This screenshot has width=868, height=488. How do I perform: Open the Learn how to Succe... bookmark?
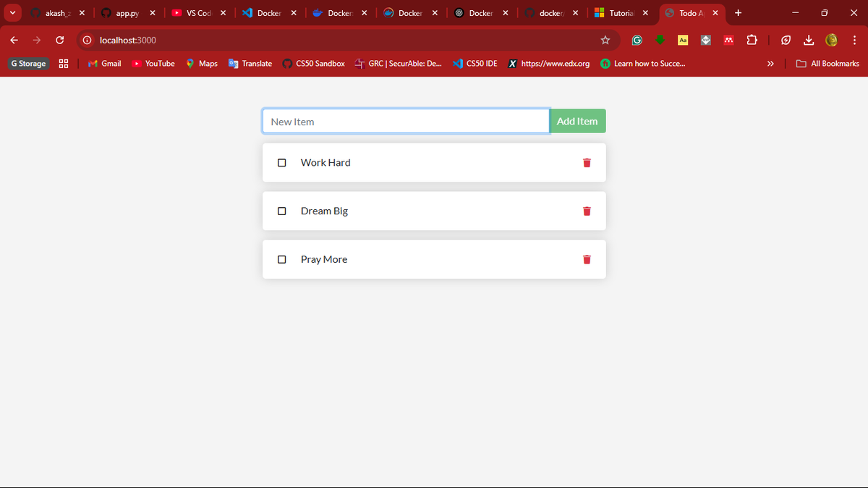(642, 64)
